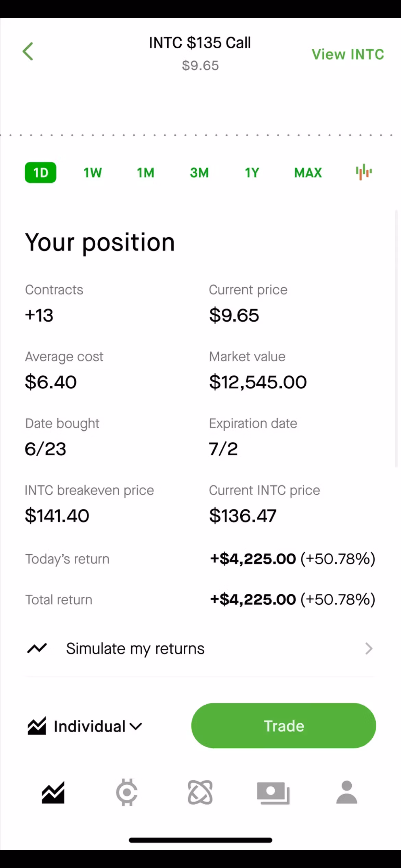The width and height of the screenshot is (401, 868).
Task: Open the cash tab in bottom navigation
Action: click(273, 793)
